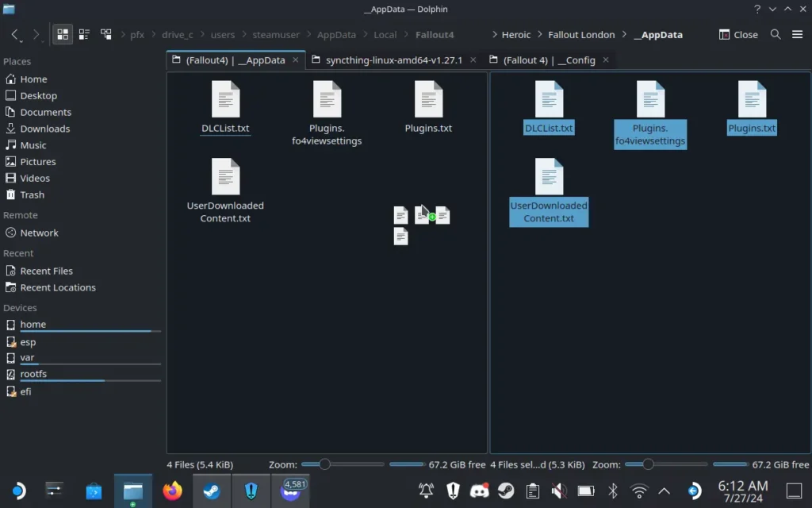Image resolution: width=812 pixels, height=508 pixels.
Task: Click Local breadcrumb segment
Action: (x=385, y=35)
